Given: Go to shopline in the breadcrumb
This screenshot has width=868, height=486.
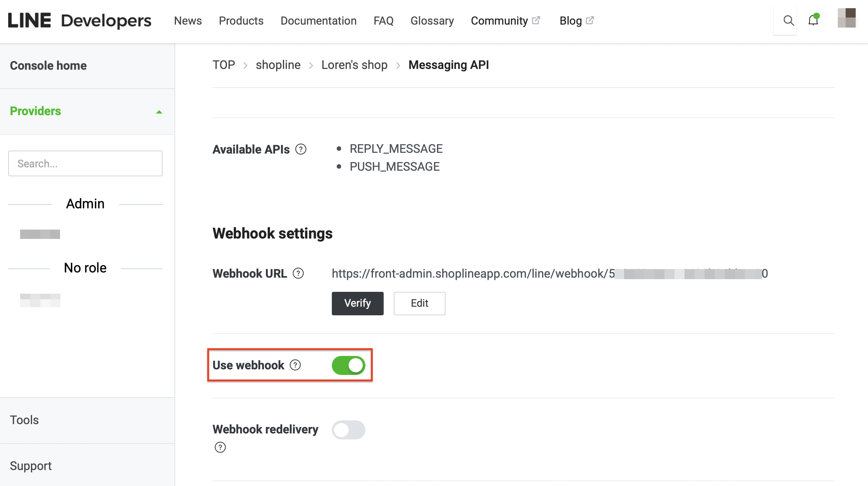Looking at the screenshot, I should pos(278,65).
